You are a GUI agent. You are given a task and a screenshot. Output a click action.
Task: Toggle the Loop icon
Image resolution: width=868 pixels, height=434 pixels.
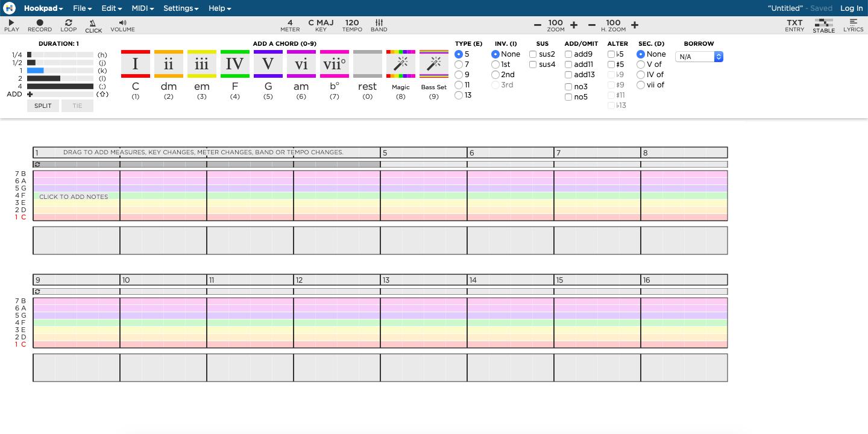(x=69, y=22)
